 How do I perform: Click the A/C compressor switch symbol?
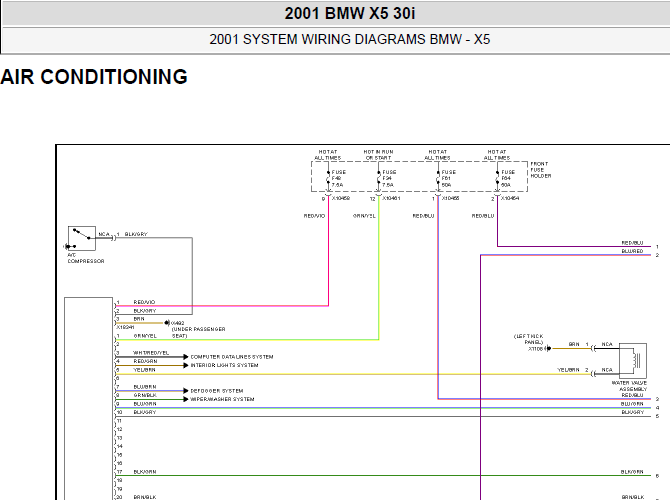(x=82, y=238)
